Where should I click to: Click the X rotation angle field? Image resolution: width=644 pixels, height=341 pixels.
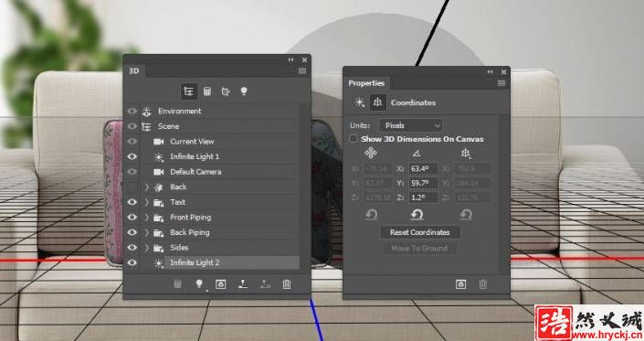pos(423,168)
